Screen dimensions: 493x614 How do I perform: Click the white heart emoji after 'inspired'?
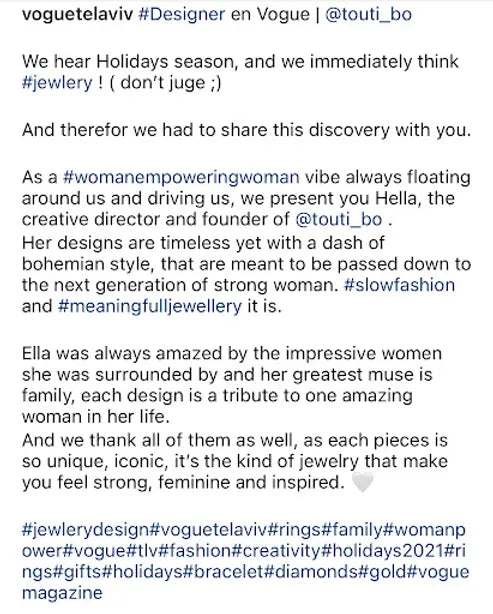coord(363,482)
